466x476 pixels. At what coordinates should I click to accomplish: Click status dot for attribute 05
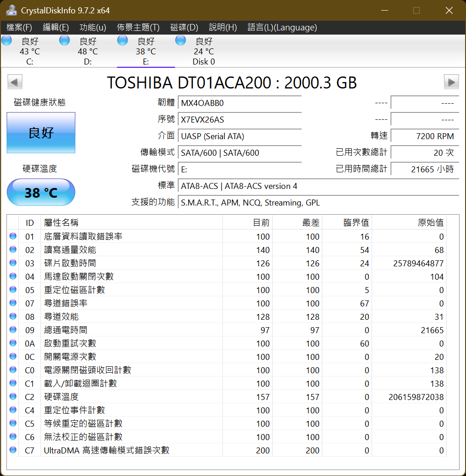pos(13,289)
